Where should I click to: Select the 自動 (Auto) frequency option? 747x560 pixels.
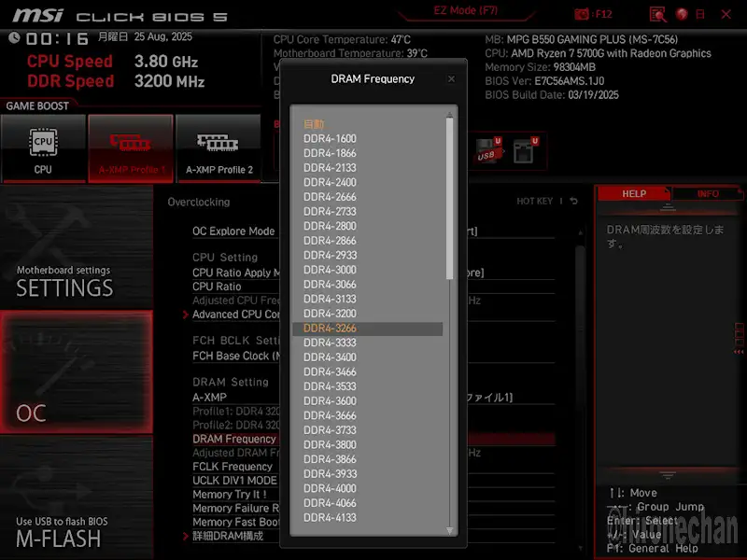tap(314, 124)
